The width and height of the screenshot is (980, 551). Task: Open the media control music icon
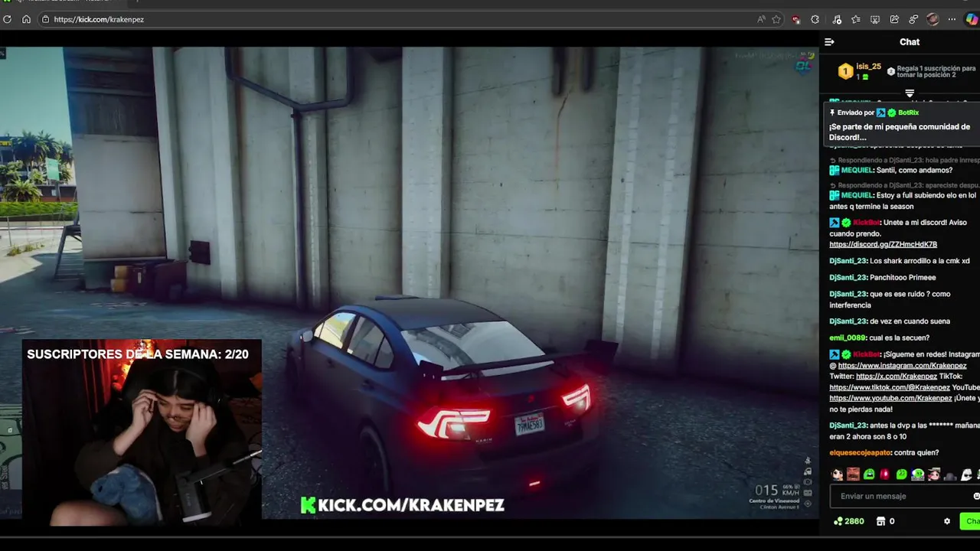pyautogui.click(x=837, y=19)
